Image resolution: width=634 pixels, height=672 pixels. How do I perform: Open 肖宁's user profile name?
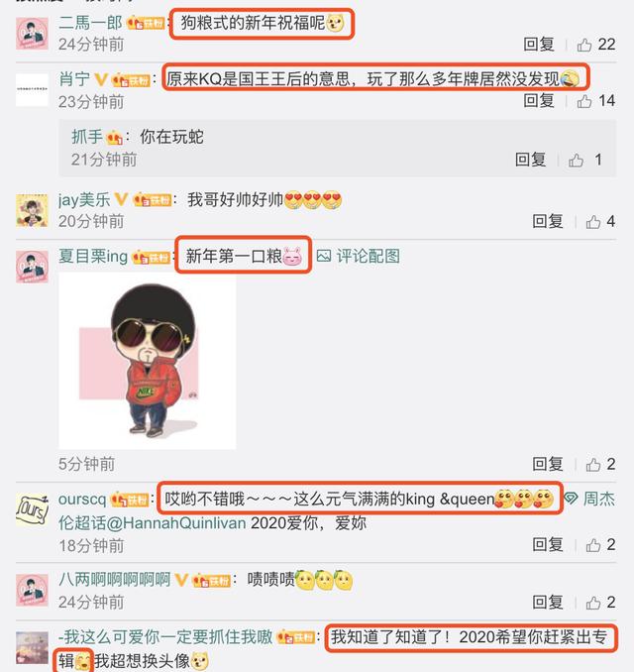click(x=73, y=79)
